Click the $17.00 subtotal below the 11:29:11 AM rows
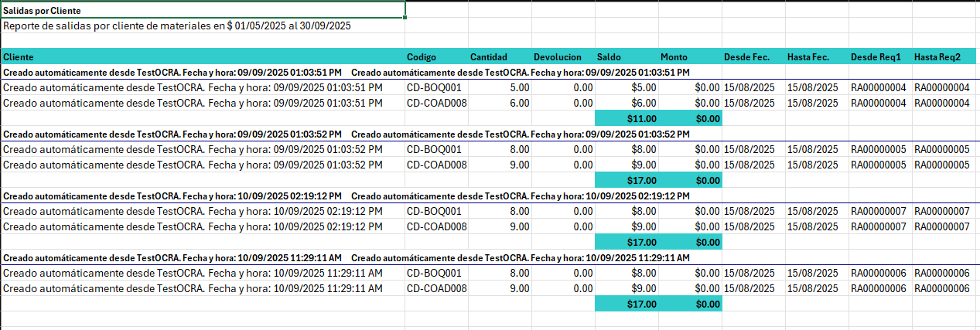This screenshot has width=980, height=330. click(x=627, y=304)
